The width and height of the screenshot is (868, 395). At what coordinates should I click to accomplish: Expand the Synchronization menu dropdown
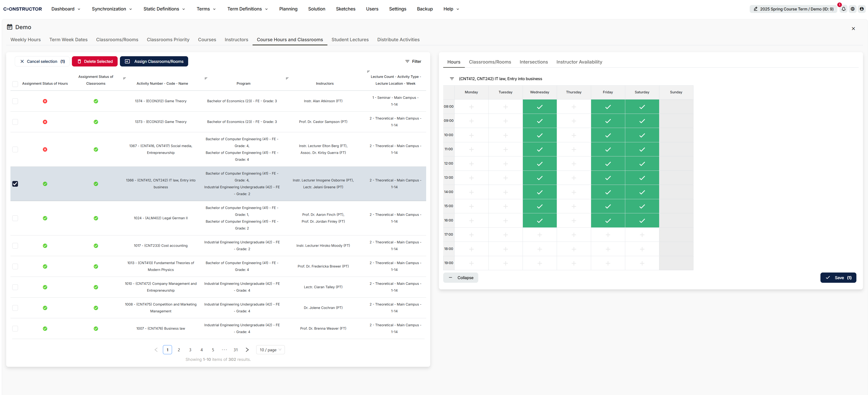[111, 9]
